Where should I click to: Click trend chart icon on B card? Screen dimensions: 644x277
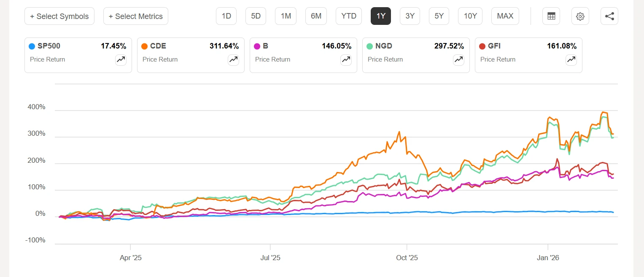click(x=346, y=60)
